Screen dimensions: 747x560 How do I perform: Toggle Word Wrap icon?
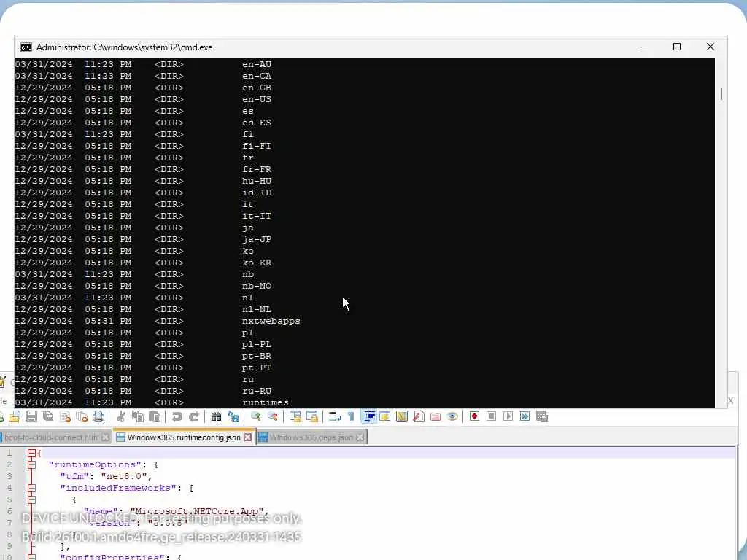[x=334, y=417]
